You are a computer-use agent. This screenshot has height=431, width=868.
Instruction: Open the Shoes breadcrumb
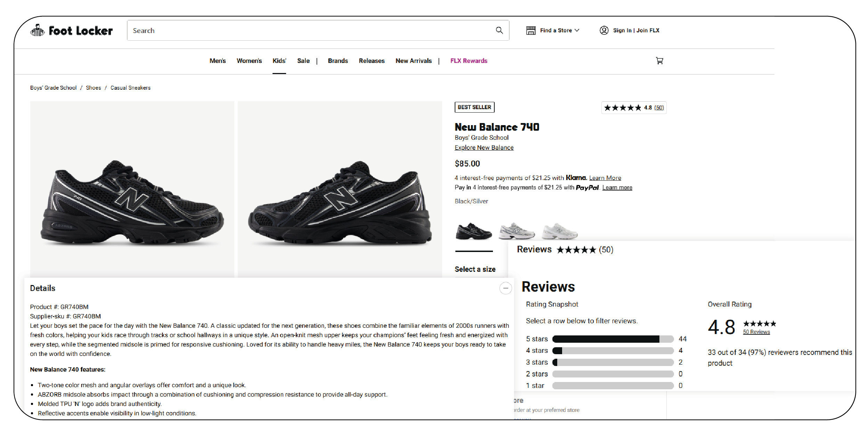click(94, 88)
